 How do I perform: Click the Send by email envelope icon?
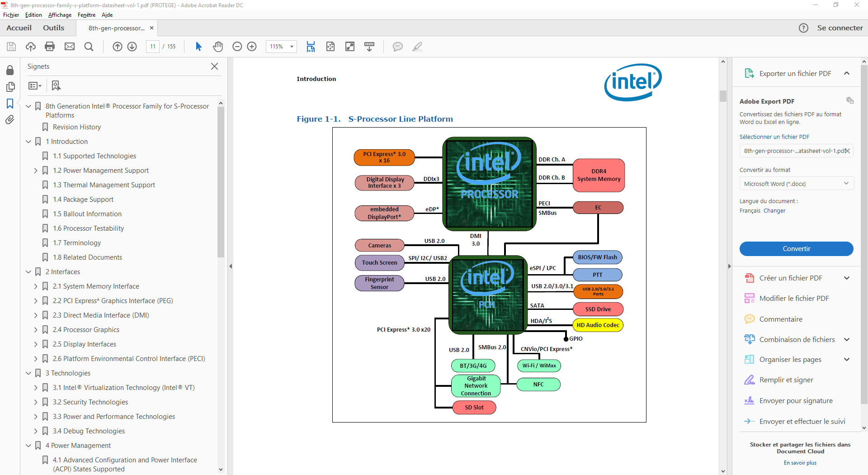70,47
